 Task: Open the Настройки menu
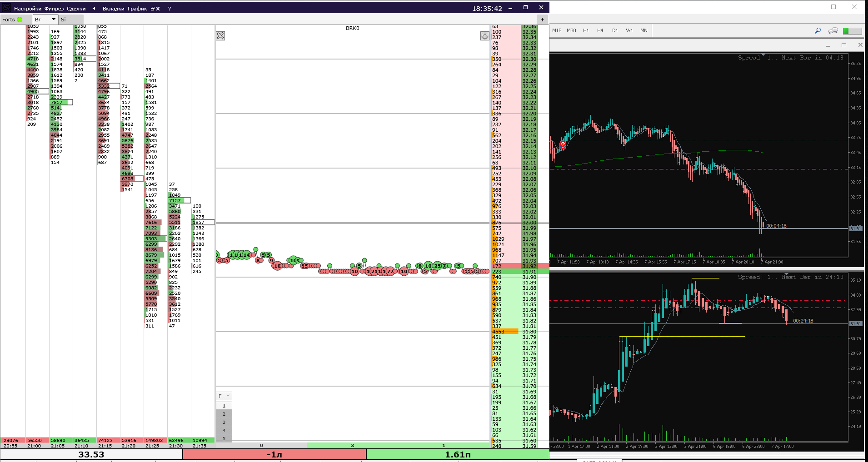[x=27, y=9]
